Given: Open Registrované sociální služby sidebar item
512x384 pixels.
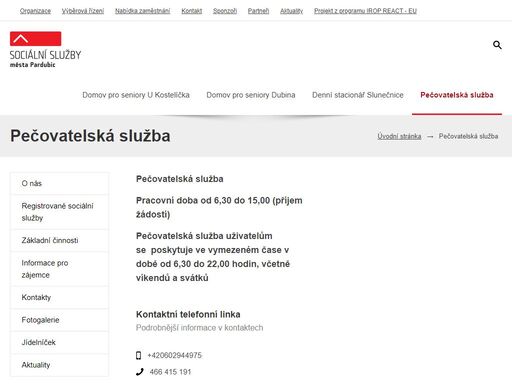Looking at the screenshot, I should pos(59,212).
